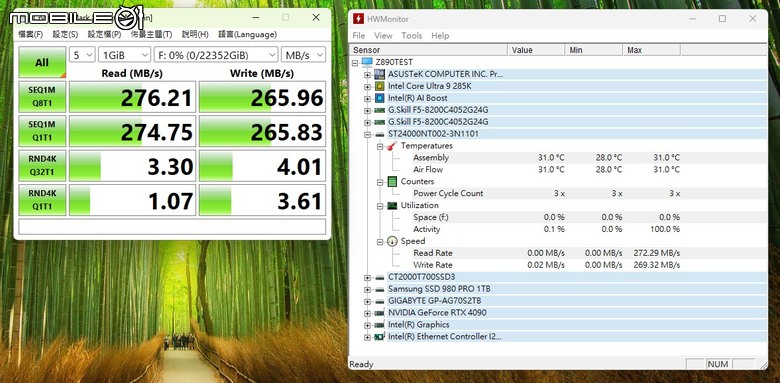The image size is (780, 383).
Task: Run the SEQ1M Q1T1 test
Action: [42, 131]
